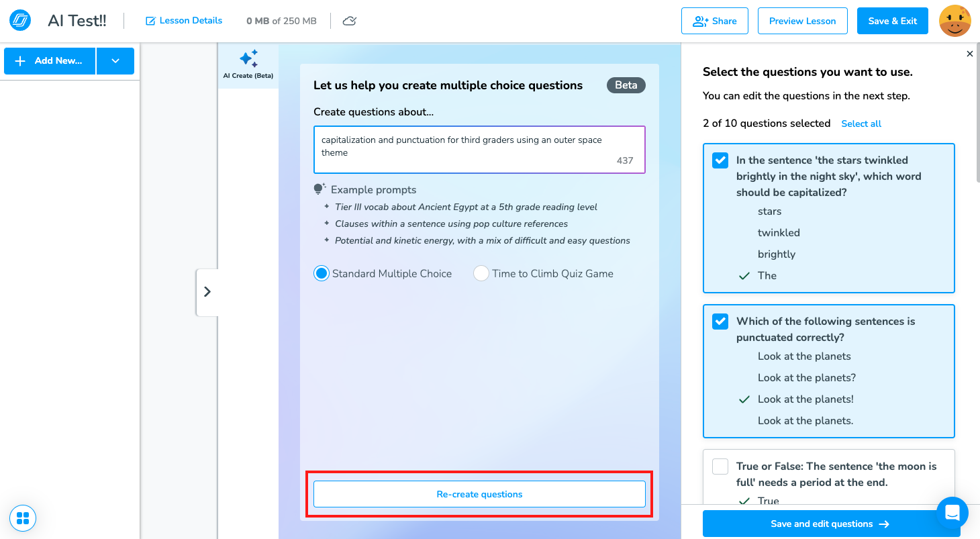Expand the Add New dropdown arrow
Screen dimensions: 980x539
(115, 61)
